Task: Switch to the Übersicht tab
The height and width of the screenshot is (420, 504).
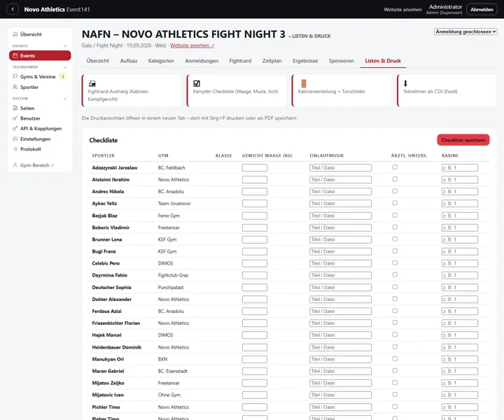Action: pos(98,61)
